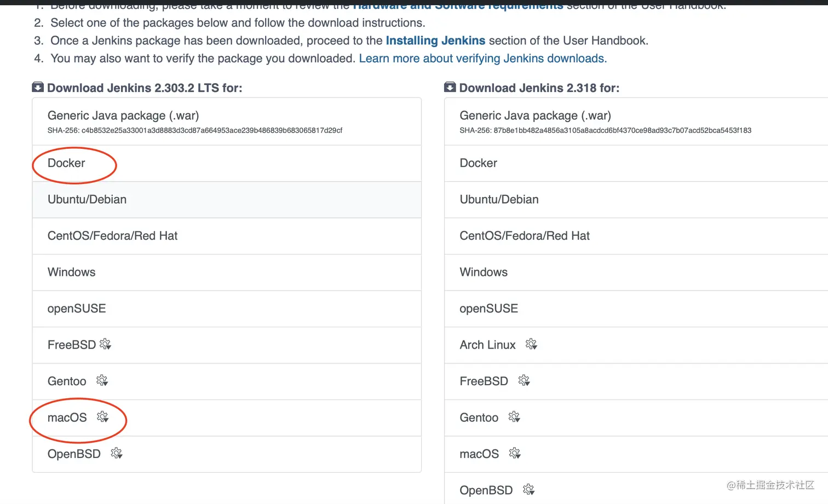
Task: Click download icon beside Jenkins 2.318 heading
Action: (450, 87)
